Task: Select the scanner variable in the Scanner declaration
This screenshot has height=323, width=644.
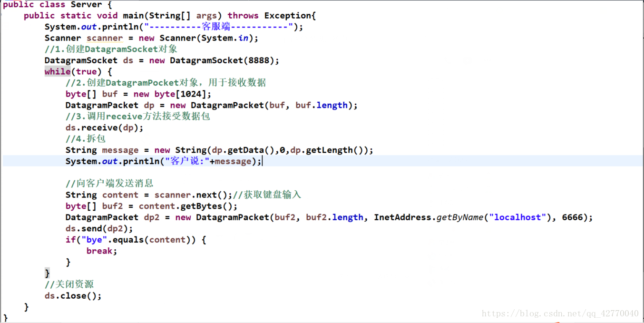Action: coord(105,38)
